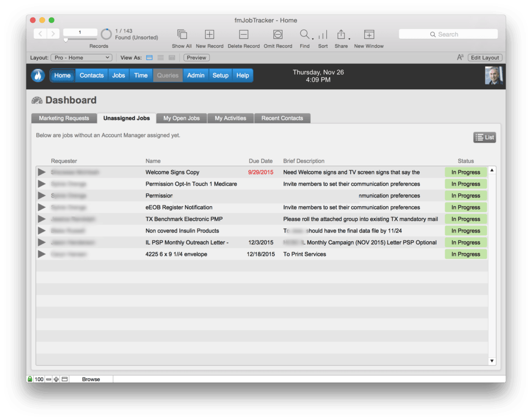Open the Share icon in the toolbar

[341, 34]
